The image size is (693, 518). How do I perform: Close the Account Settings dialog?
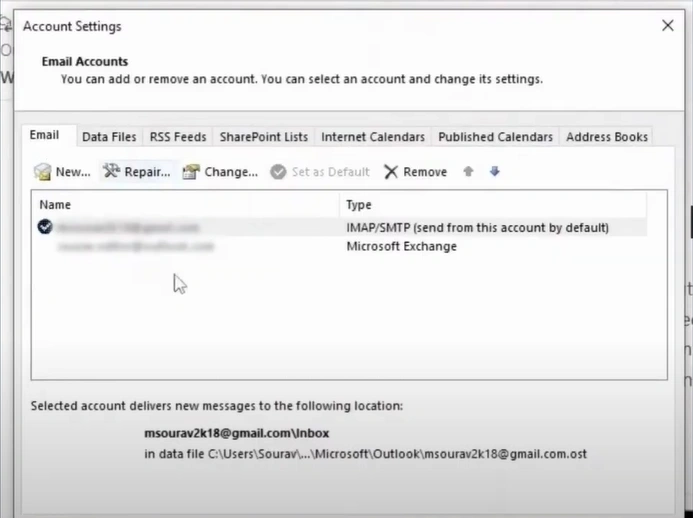point(667,26)
